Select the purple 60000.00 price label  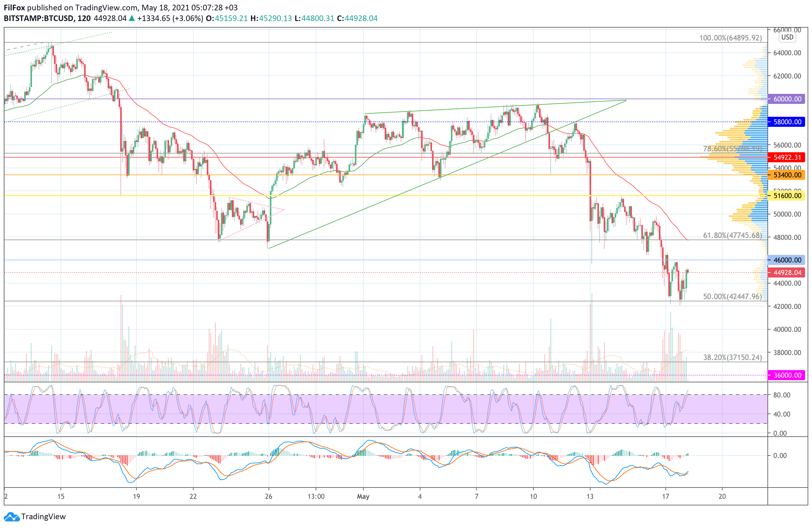[x=787, y=99]
